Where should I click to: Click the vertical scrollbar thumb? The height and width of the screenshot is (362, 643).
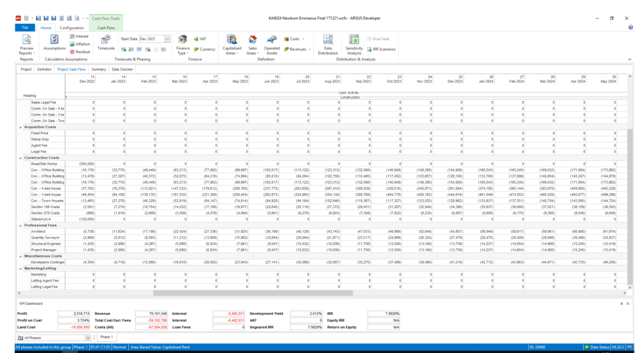point(630,207)
